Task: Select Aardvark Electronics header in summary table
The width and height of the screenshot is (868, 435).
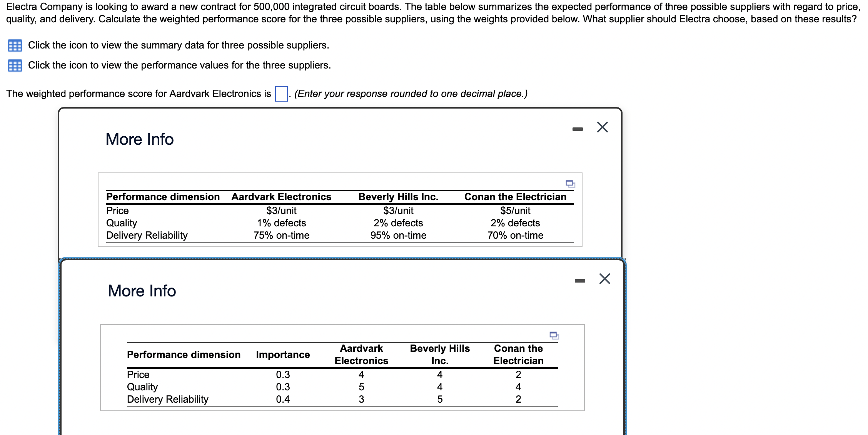Action: [281, 197]
